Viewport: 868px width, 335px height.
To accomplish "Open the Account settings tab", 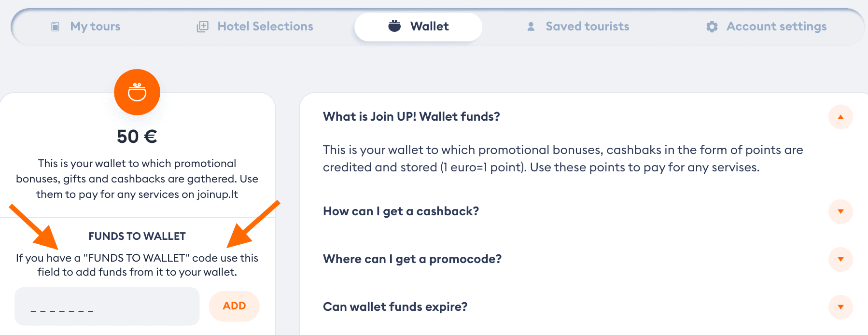I will coord(766,27).
